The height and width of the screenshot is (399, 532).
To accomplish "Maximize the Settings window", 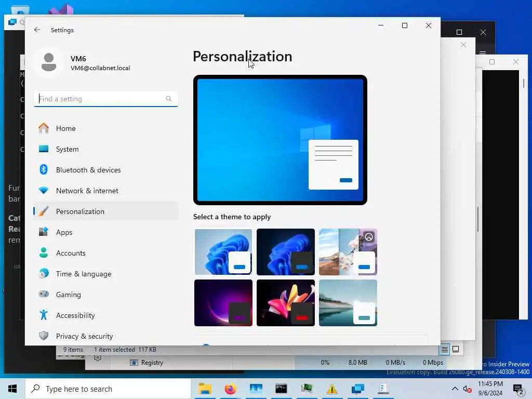I will [x=404, y=25].
